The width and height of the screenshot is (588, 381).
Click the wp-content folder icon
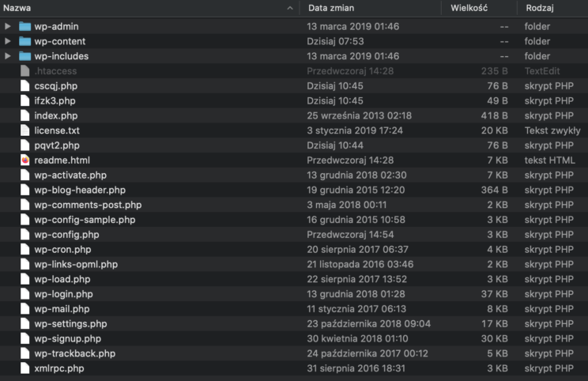coord(24,41)
